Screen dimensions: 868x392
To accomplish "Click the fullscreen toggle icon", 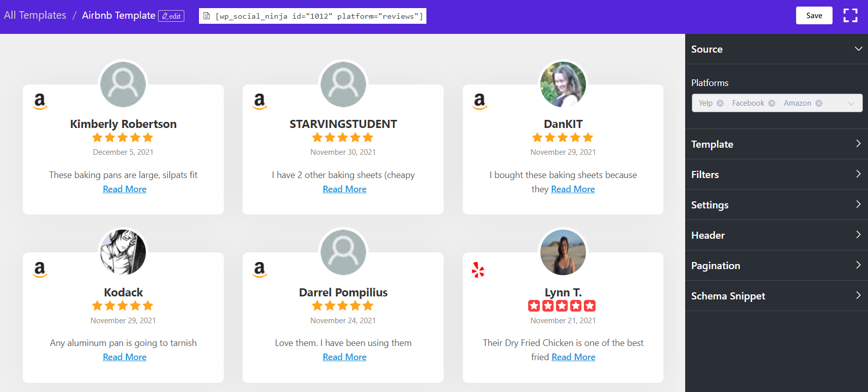I will pos(850,15).
